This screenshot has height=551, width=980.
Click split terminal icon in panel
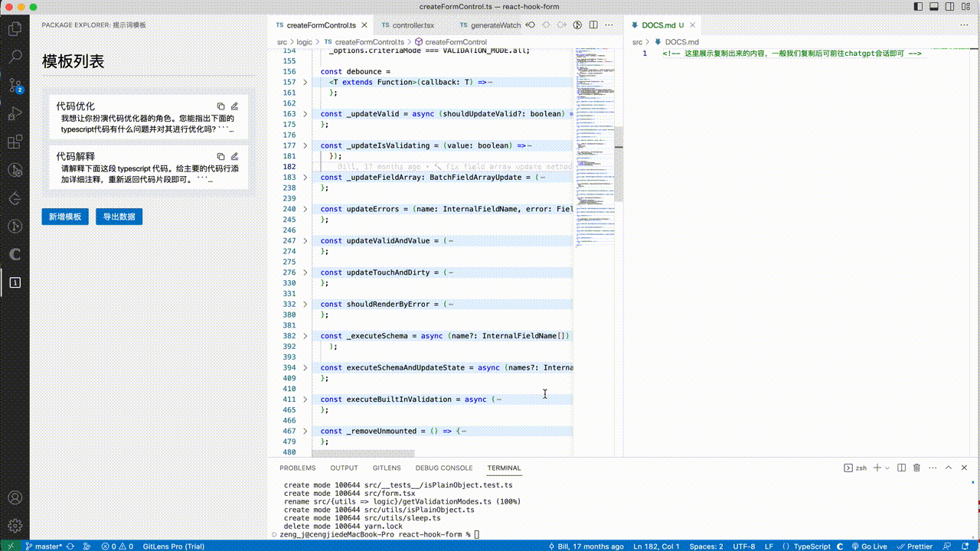click(x=901, y=468)
